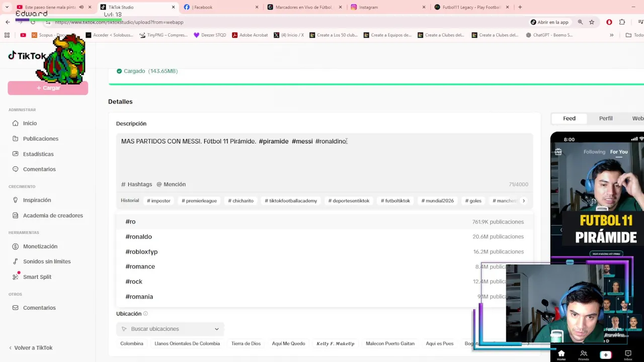This screenshot has height=362, width=644.
Task: Switch preview to Perfil tab
Action: [x=606, y=119]
